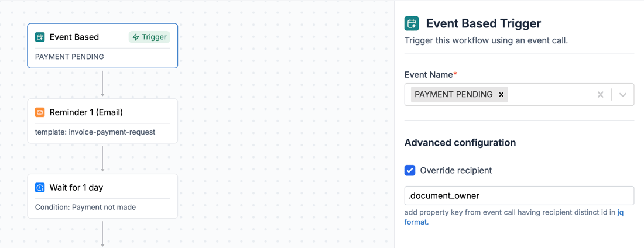This screenshot has height=248, width=644.
Task: Click the green Trigger badge
Action: coord(149,37)
